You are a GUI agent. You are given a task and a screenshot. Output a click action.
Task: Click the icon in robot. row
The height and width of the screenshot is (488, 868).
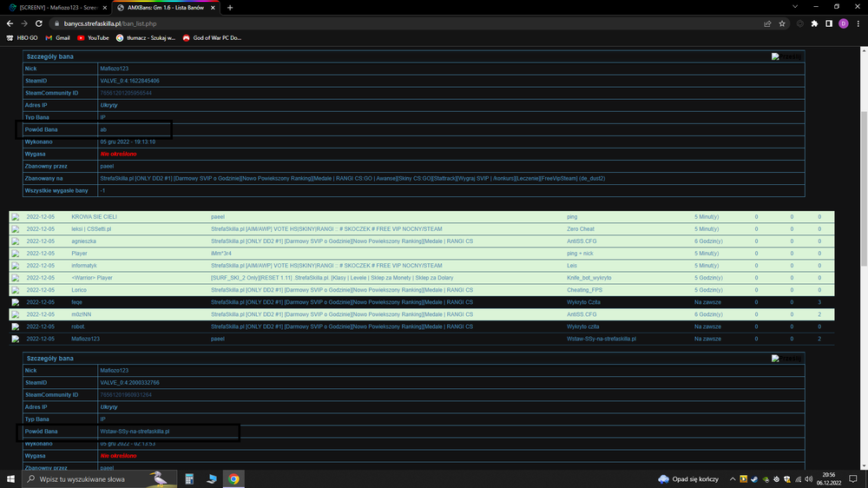[16, 326]
